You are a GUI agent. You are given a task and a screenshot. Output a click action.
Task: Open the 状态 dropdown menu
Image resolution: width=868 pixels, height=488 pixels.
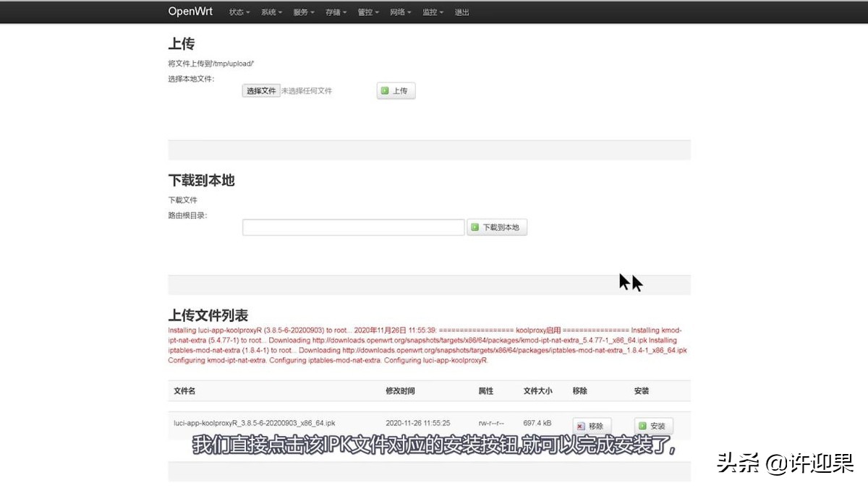(x=238, y=12)
